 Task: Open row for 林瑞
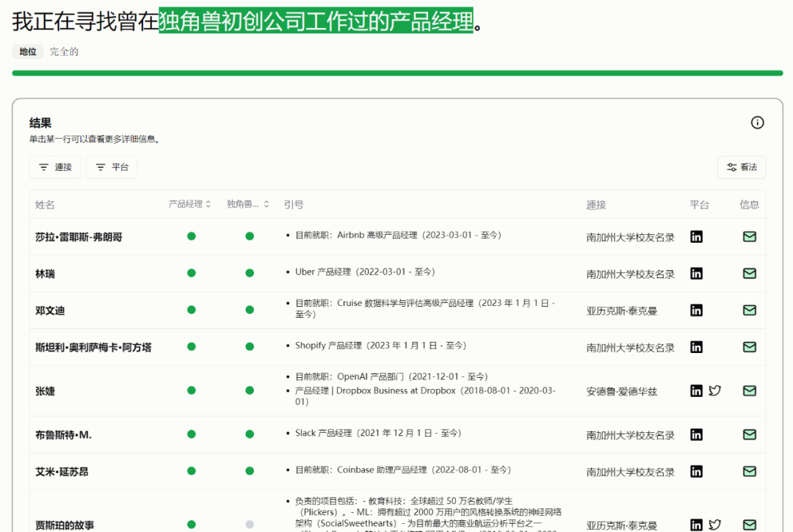tap(397, 273)
